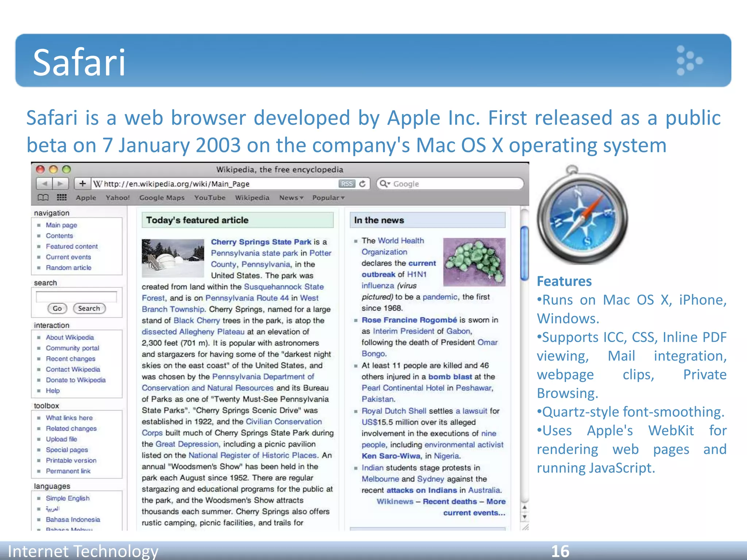The height and width of the screenshot is (560, 747).
Task: Click the Go button in search
Action: tap(57, 308)
